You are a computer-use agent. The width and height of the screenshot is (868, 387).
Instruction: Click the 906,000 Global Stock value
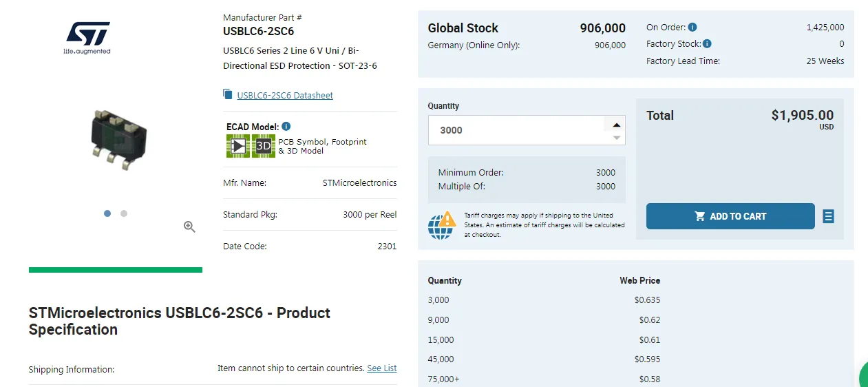click(603, 28)
